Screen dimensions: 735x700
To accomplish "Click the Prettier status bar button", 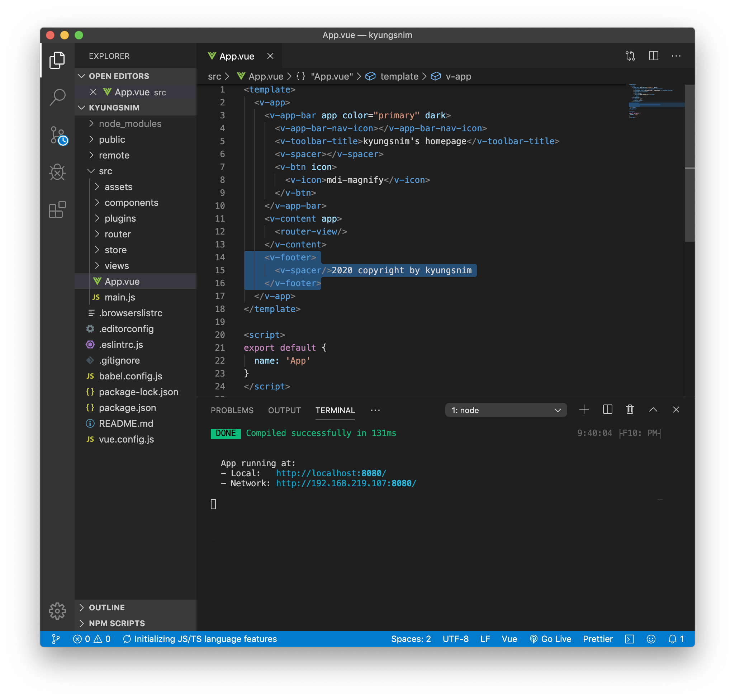I will click(x=598, y=639).
